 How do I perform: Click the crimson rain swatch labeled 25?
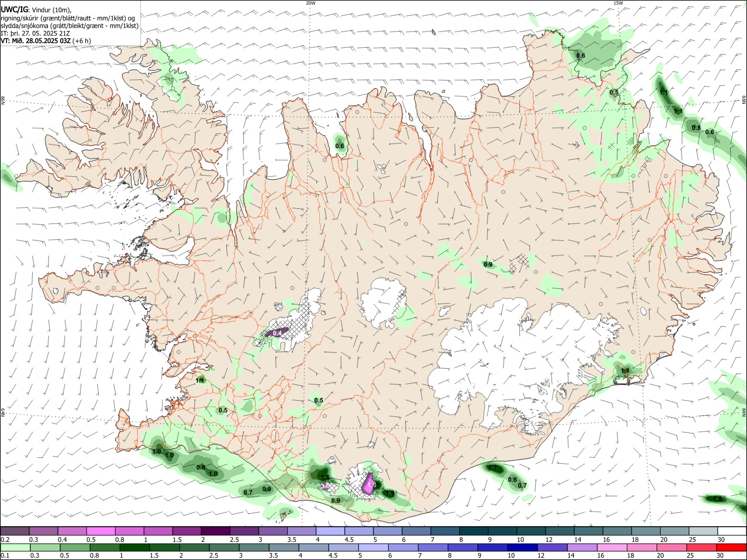[x=701, y=547]
